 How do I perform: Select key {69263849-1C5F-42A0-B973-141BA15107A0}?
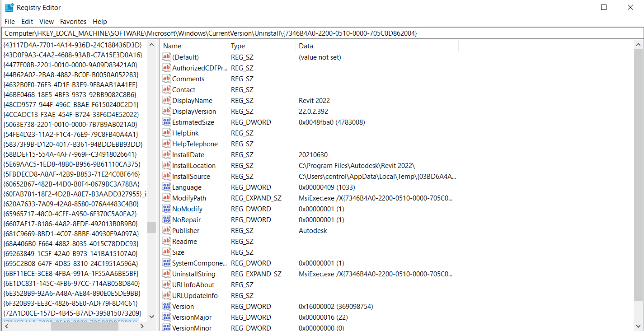70,254
